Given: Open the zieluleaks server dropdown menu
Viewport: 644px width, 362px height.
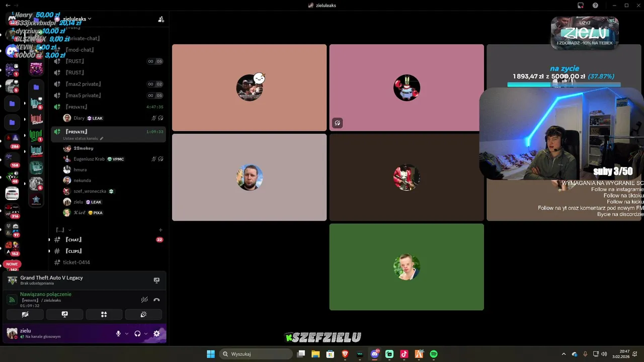Looking at the screenshot, I should (x=76, y=19).
